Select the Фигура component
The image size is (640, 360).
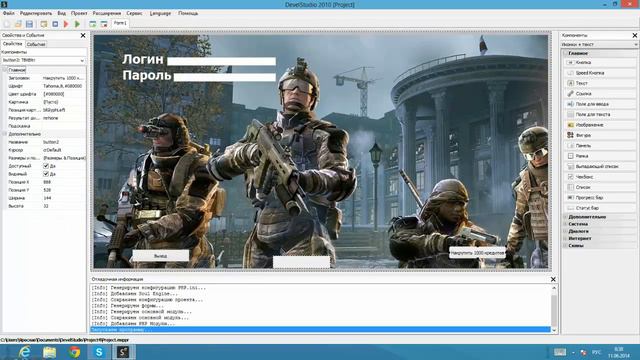(600, 135)
